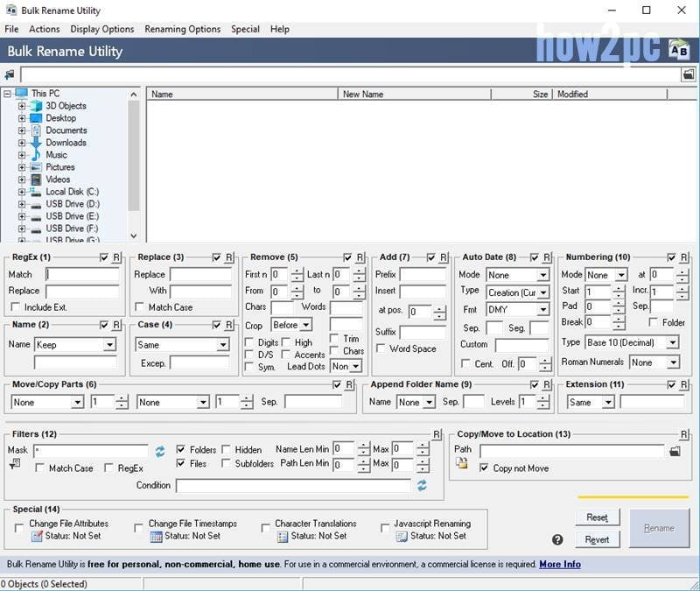Open the Name mode dropdown showing Keep

point(75,344)
